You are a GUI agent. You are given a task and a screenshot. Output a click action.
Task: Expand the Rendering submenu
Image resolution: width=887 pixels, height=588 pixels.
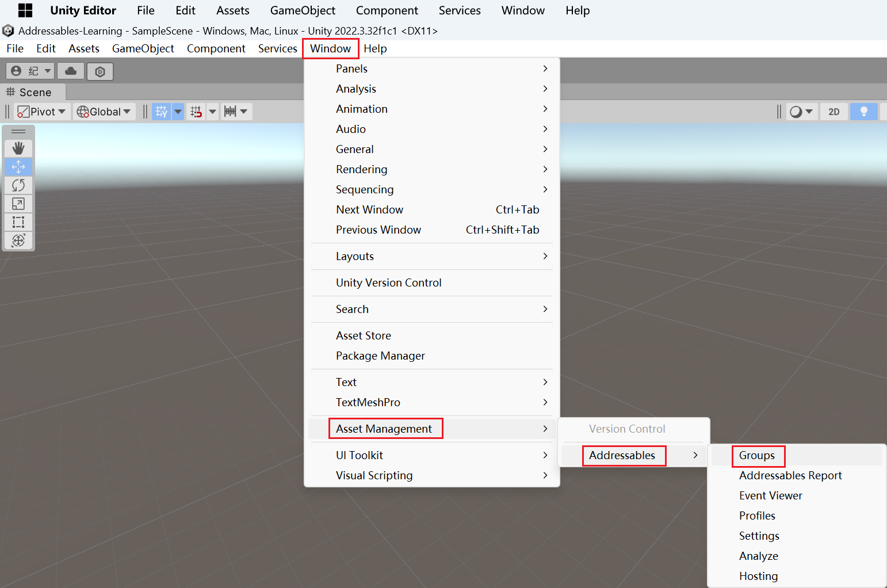pyautogui.click(x=431, y=169)
